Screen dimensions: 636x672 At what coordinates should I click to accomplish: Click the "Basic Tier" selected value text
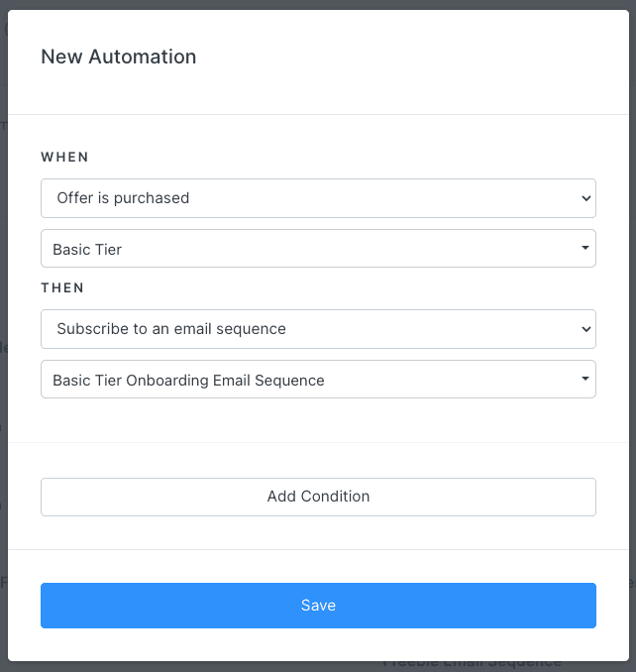click(87, 250)
